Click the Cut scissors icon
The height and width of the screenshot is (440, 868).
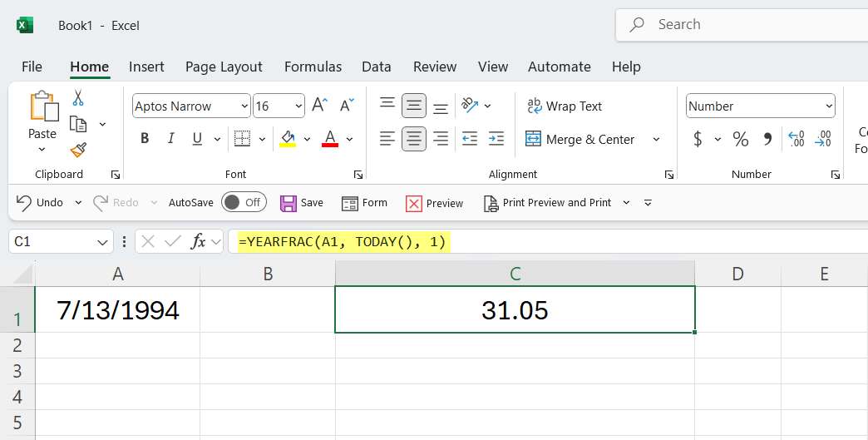click(x=78, y=98)
